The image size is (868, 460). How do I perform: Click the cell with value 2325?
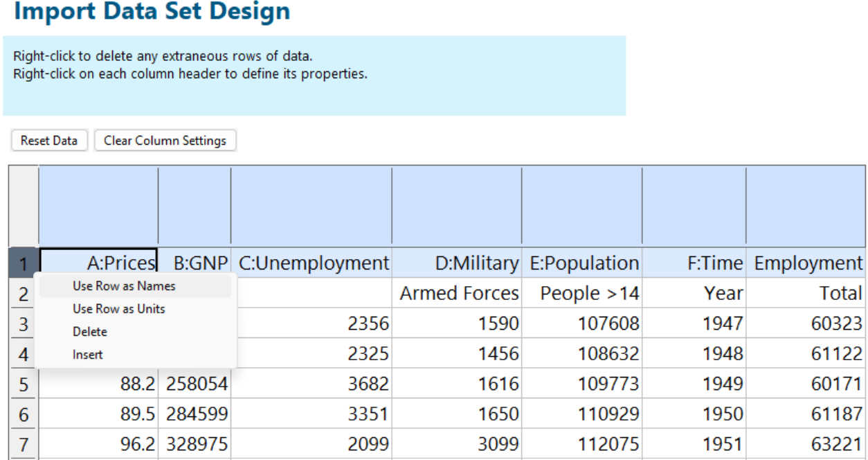tap(311, 354)
